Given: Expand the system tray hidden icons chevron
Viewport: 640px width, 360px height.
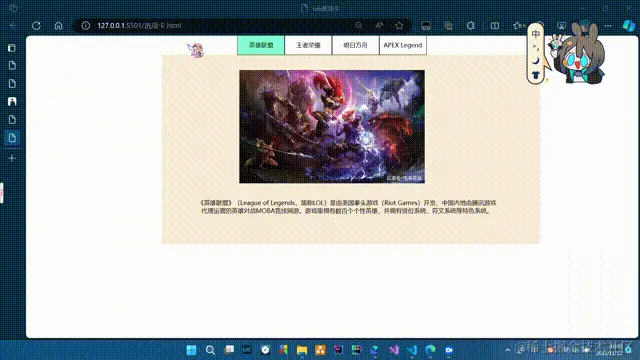Looking at the screenshot, I should 507,350.
